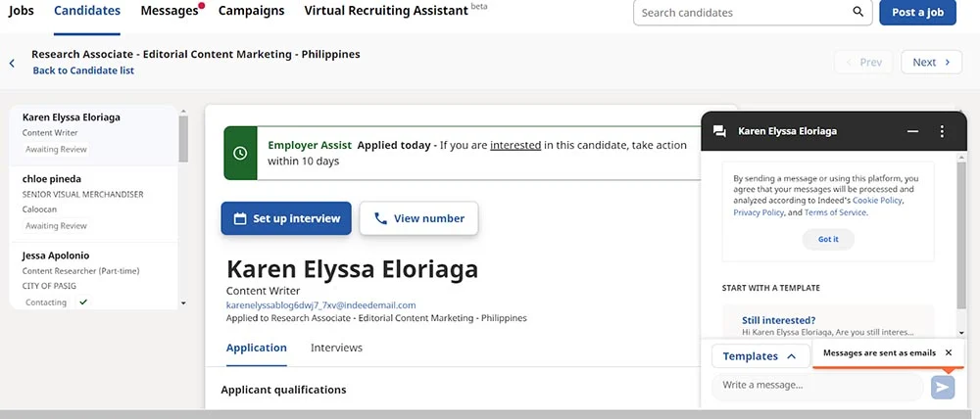This screenshot has width=980, height=419.
Task: Open the Campaigns menu
Action: pyautogui.click(x=251, y=11)
